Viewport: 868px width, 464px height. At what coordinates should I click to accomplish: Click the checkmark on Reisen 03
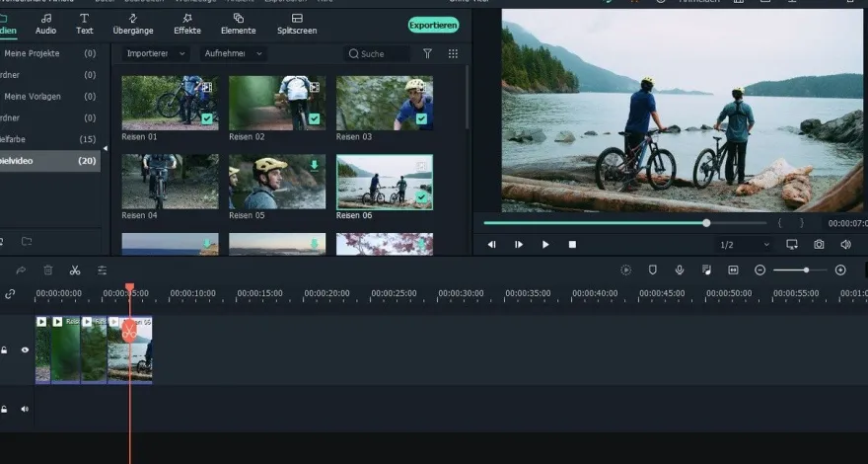tap(422, 118)
